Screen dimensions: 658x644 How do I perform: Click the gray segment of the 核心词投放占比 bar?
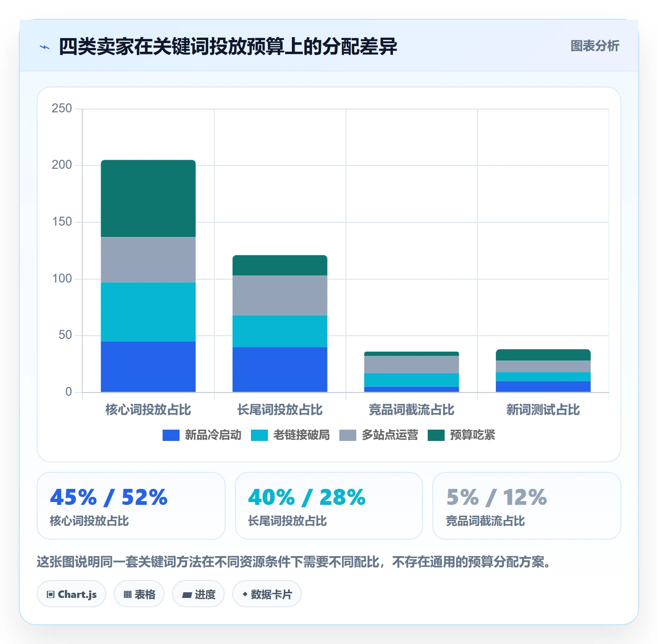click(149, 259)
